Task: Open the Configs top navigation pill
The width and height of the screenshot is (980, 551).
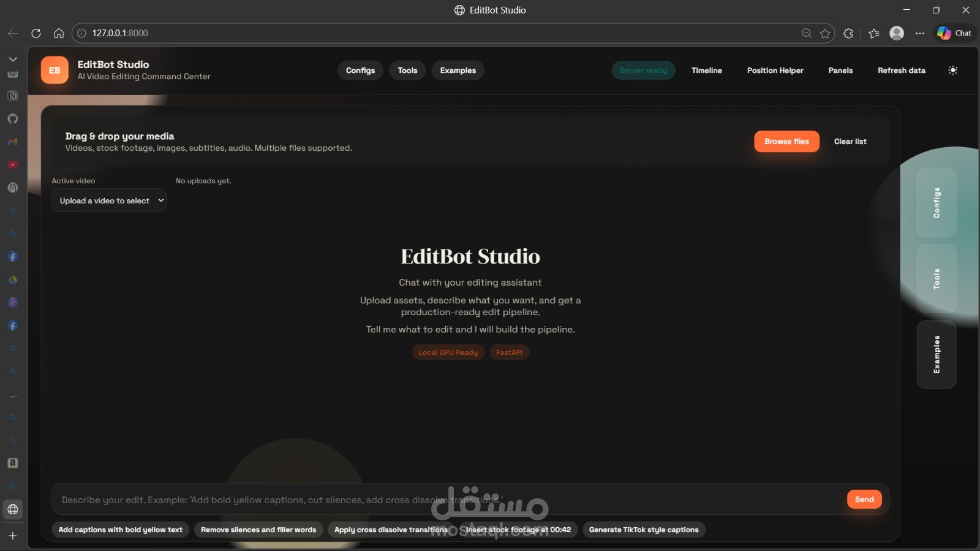Action: (x=360, y=70)
